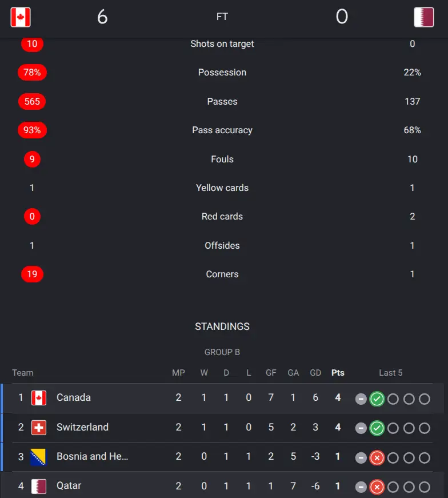448x498 pixels.
Task: Open the Bosnia and He... team row
Action: coord(222,457)
